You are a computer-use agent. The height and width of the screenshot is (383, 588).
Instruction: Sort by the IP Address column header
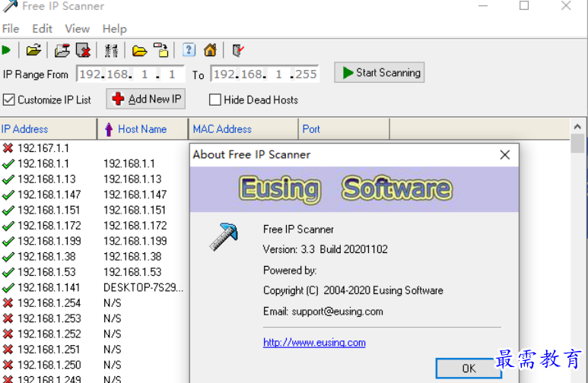[49, 129]
